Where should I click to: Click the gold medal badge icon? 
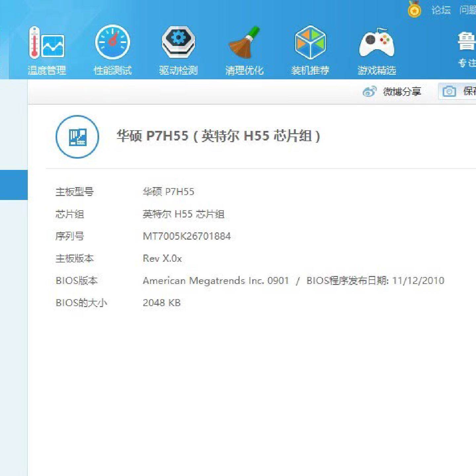point(414,10)
